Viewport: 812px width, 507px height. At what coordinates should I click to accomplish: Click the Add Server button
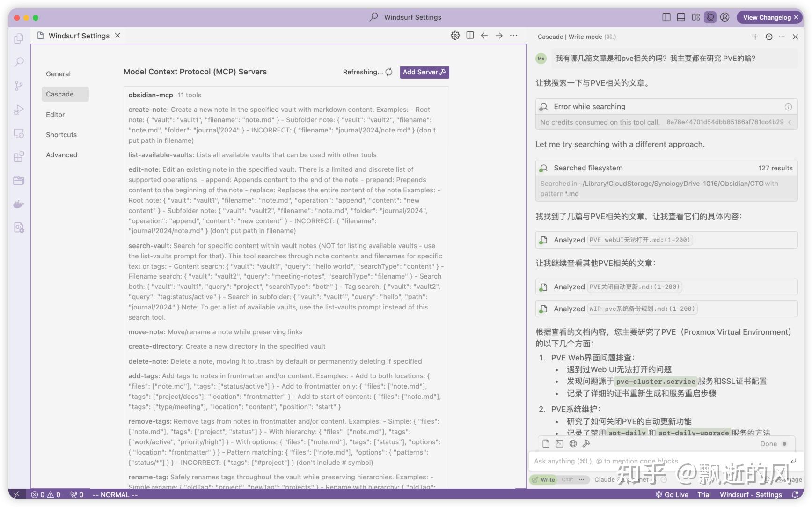click(x=424, y=72)
